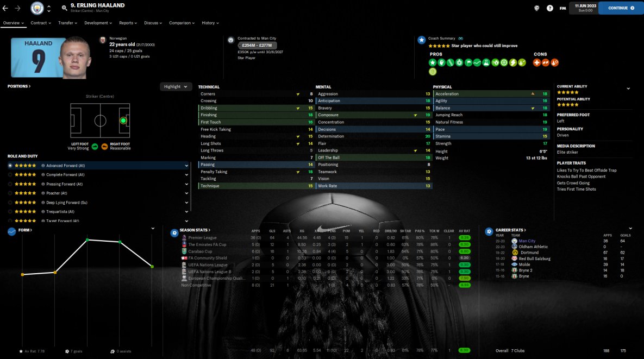This screenshot has width=644, height=359.
Task: Click the head profile pro icon
Action: click(x=441, y=63)
